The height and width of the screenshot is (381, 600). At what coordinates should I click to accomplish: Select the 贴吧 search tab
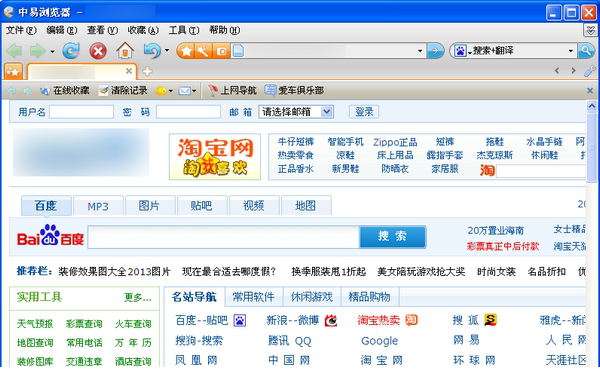tap(202, 205)
